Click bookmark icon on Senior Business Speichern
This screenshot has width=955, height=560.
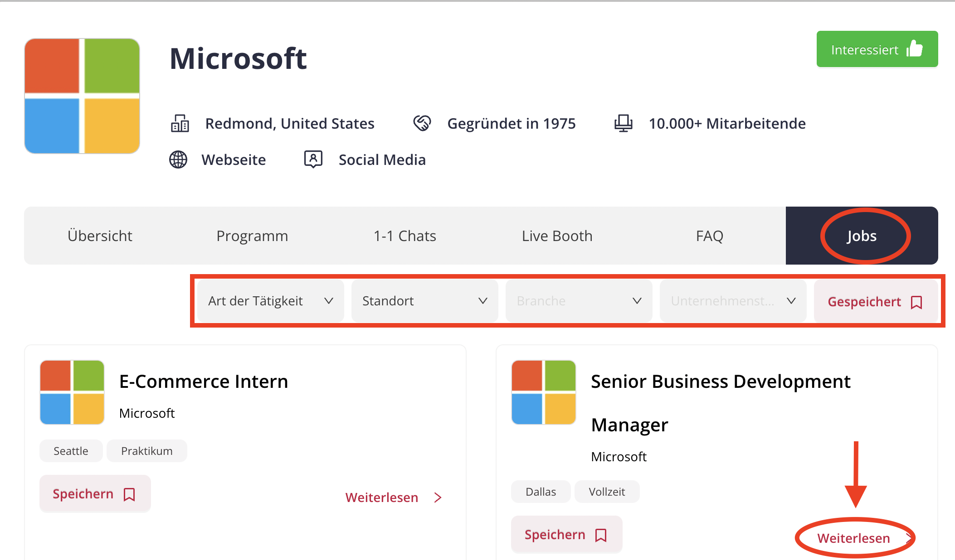pos(601,535)
